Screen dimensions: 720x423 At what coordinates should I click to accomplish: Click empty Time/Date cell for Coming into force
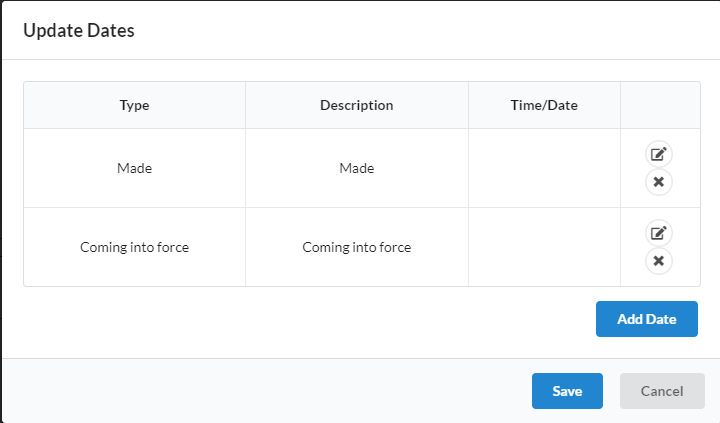544,247
